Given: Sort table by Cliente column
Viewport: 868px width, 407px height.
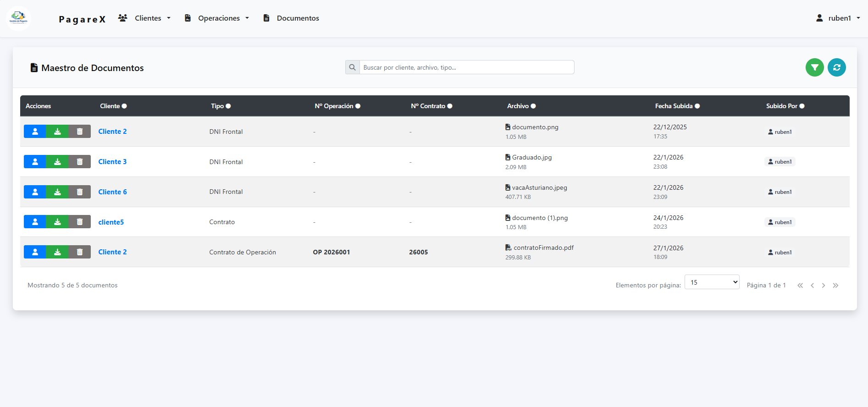Looking at the screenshot, I should click(113, 106).
